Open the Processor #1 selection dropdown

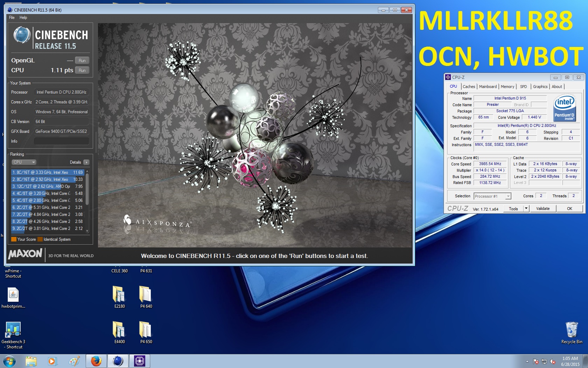click(x=492, y=196)
